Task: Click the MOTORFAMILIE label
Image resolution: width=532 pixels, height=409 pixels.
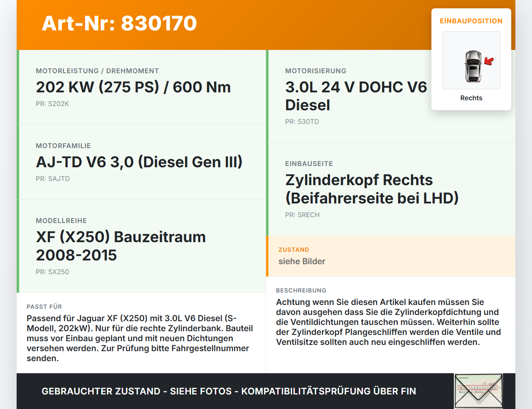Action: (x=63, y=146)
